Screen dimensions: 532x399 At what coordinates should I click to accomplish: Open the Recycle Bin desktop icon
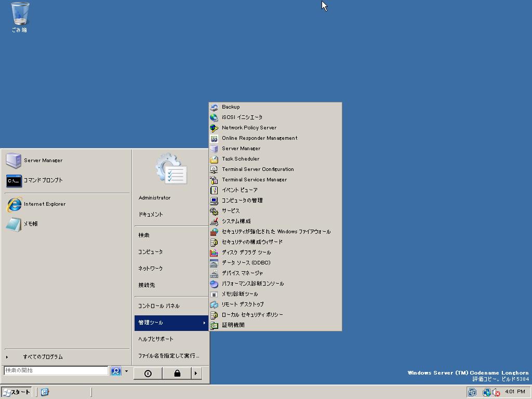(20, 17)
